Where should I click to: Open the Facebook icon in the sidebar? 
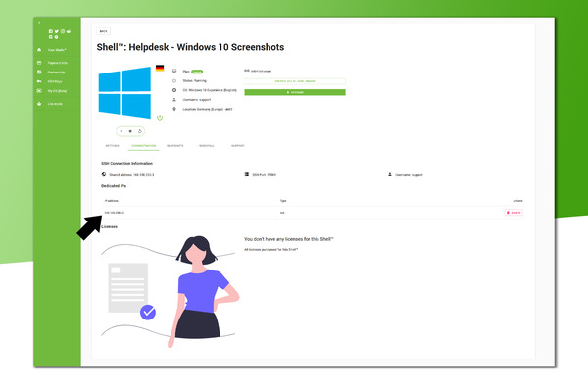51,31
